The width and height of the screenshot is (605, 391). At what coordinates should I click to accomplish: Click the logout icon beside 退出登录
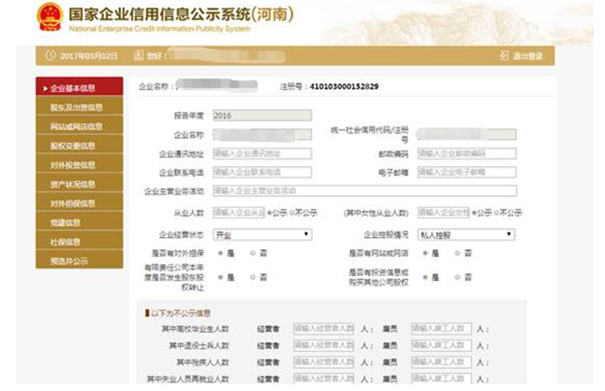[x=504, y=56]
